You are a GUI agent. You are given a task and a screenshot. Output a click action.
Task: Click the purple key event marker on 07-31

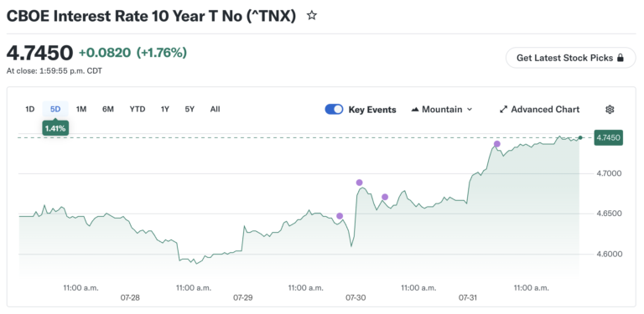click(497, 144)
